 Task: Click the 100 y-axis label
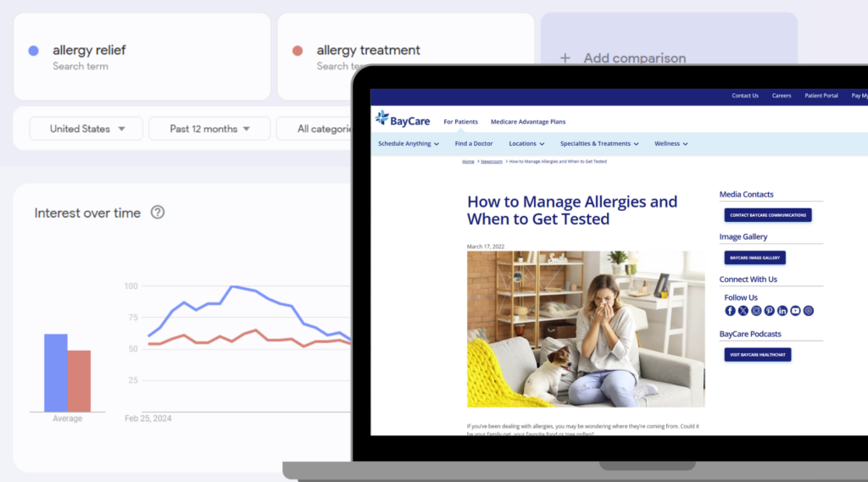tap(131, 286)
